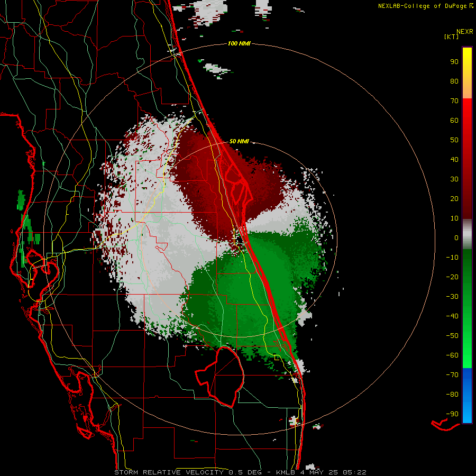The width and height of the screenshot is (476, 476).
Task: Click the -60 value on velocity scale
Action: [452, 355]
